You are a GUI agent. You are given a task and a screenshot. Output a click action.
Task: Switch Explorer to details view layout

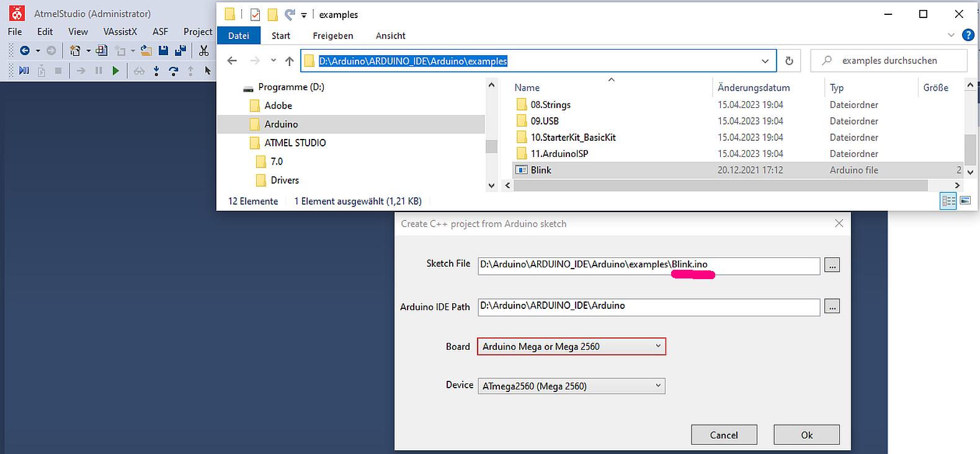948,201
